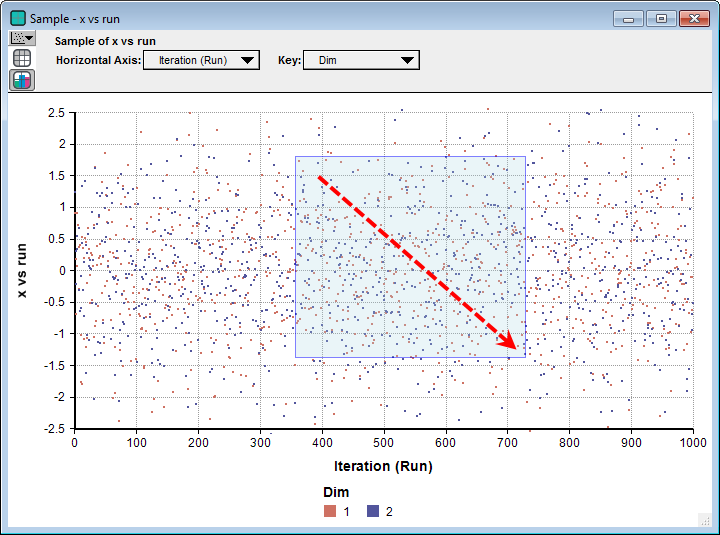Open the Horizontal Axis dropdown

201,60
